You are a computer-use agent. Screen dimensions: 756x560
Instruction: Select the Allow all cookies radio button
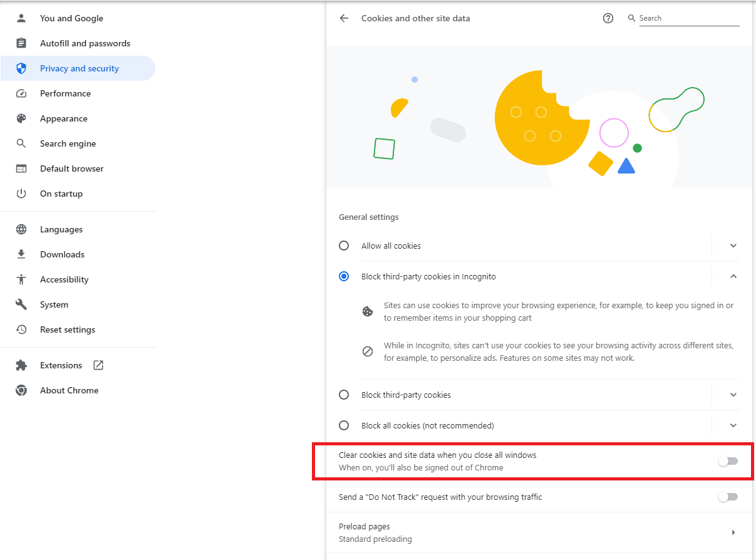click(344, 246)
